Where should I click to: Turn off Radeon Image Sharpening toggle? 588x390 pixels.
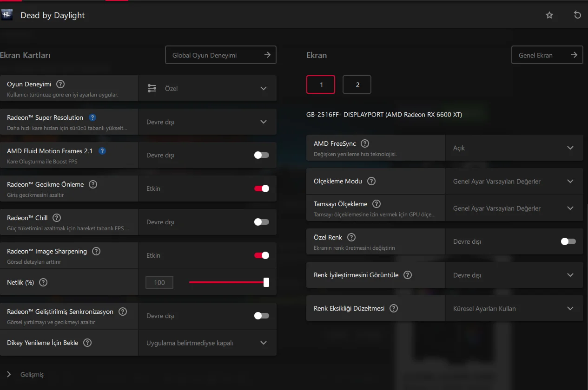click(x=262, y=255)
